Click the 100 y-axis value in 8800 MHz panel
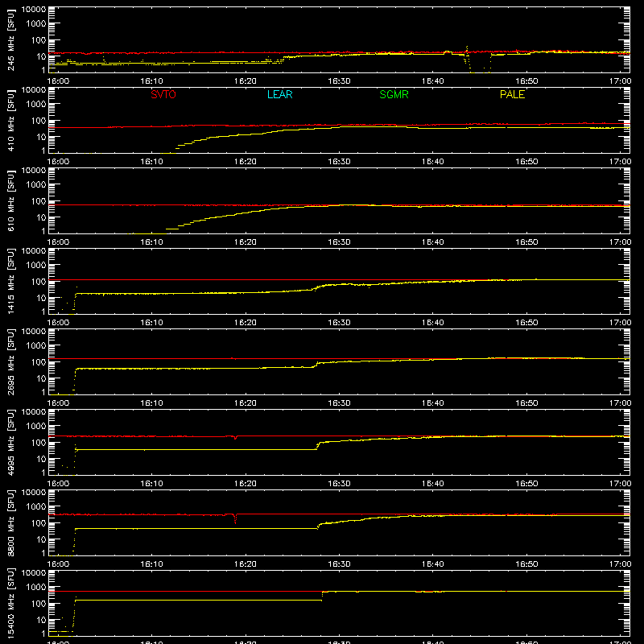Viewport: 644px width, 644px height. 39,522
